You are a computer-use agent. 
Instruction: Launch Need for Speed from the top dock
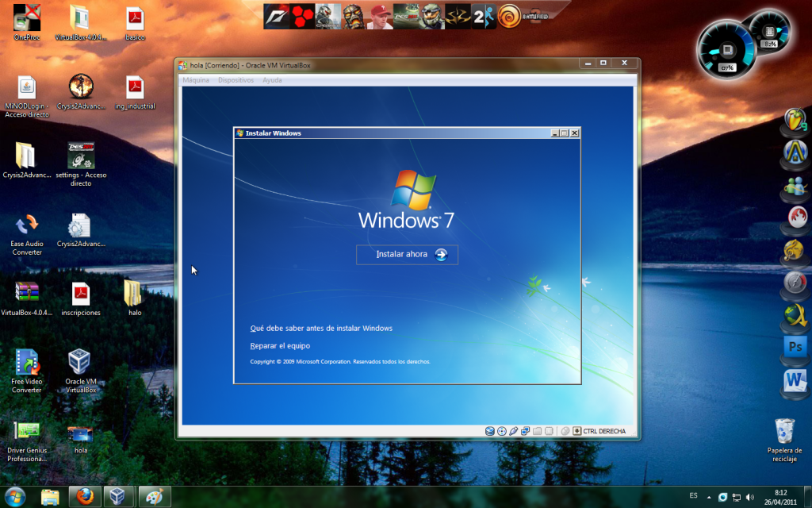276,17
